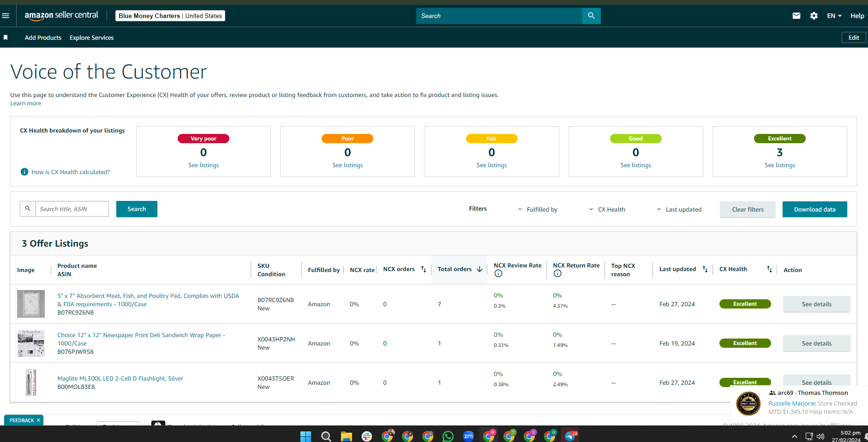868x442 pixels.
Task: Open the EN language dropdown
Action: pos(834,16)
